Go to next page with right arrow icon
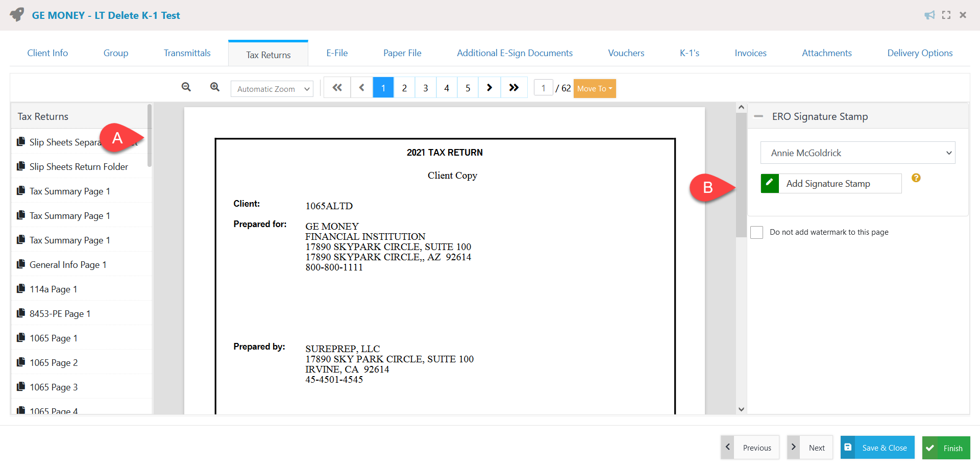980x470 pixels. [489, 87]
